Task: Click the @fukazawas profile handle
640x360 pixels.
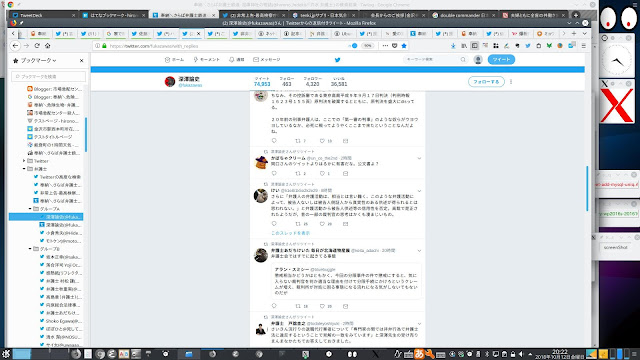Action: pyautogui.click(x=190, y=85)
